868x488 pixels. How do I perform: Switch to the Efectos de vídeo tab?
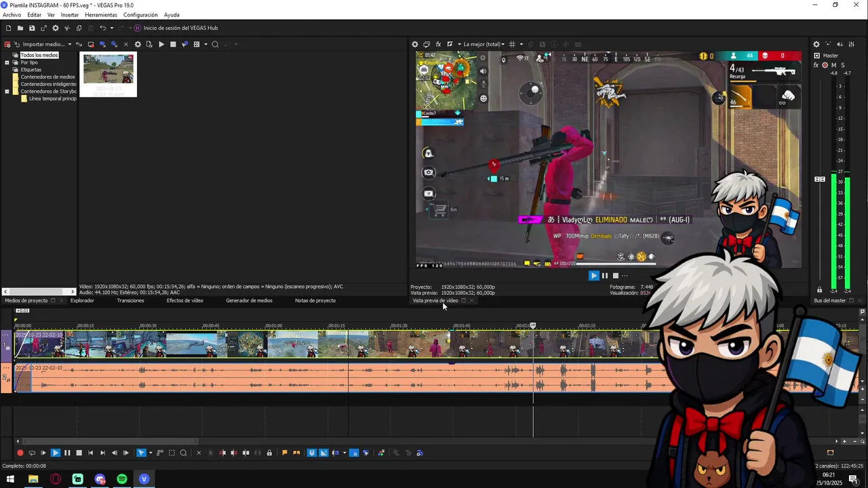click(185, 300)
